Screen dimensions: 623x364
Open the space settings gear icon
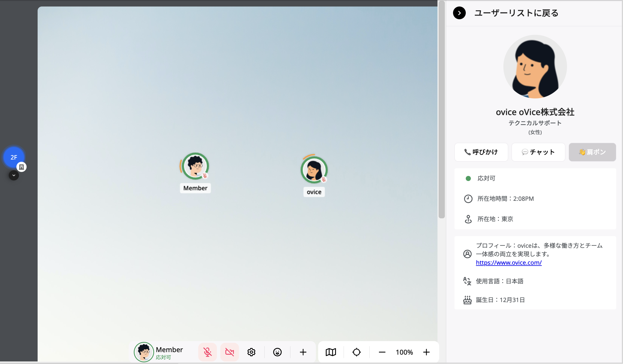coord(251,352)
